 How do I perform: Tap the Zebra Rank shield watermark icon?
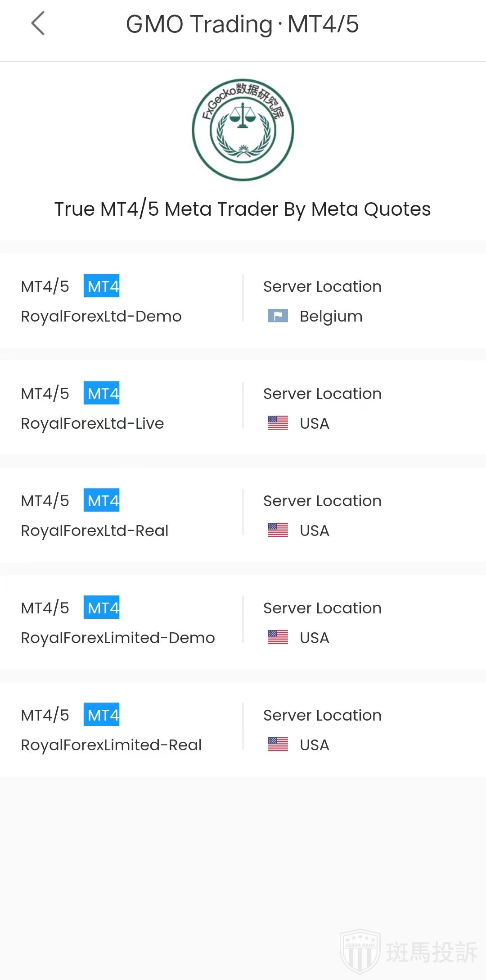[x=360, y=951]
